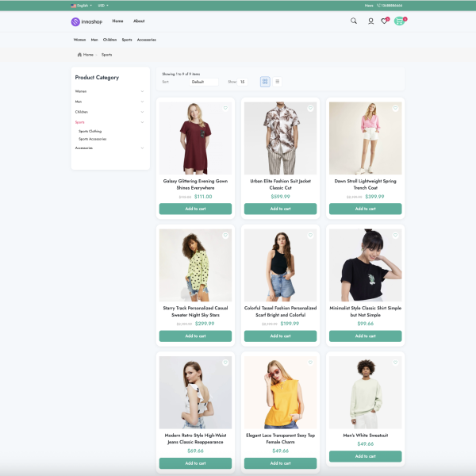Select the About menu item
The image size is (476, 476).
[x=139, y=21]
